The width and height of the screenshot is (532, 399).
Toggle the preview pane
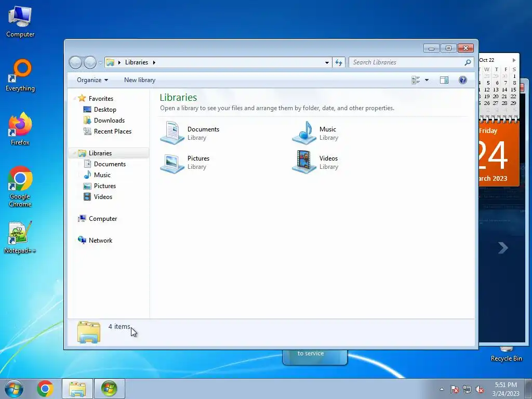click(444, 80)
